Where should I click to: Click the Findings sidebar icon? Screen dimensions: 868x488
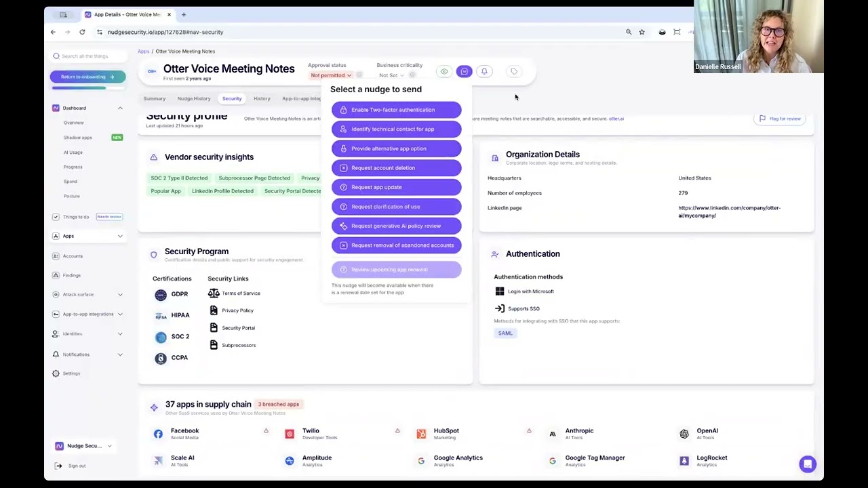point(56,275)
